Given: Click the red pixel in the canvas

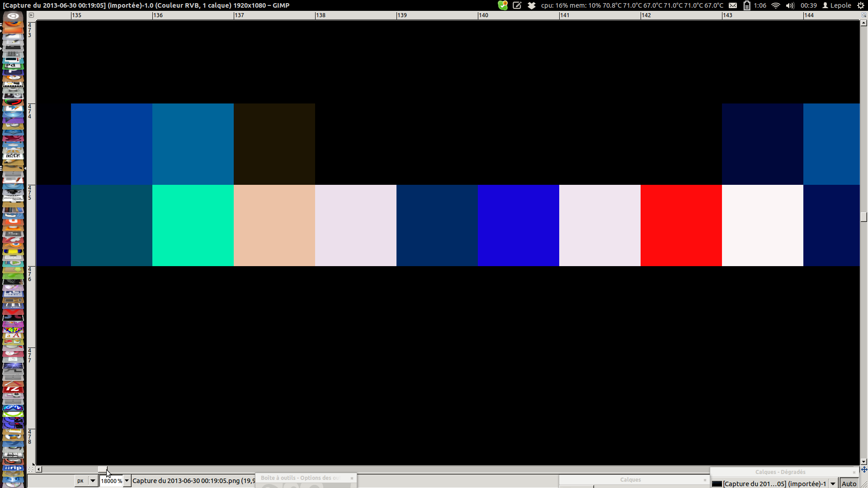Looking at the screenshot, I should (x=681, y=225).
